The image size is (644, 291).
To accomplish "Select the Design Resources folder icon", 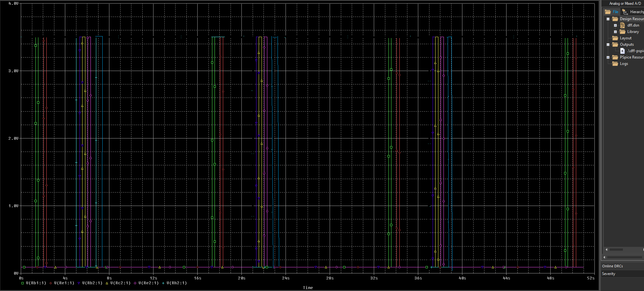I will pos(615,19).
